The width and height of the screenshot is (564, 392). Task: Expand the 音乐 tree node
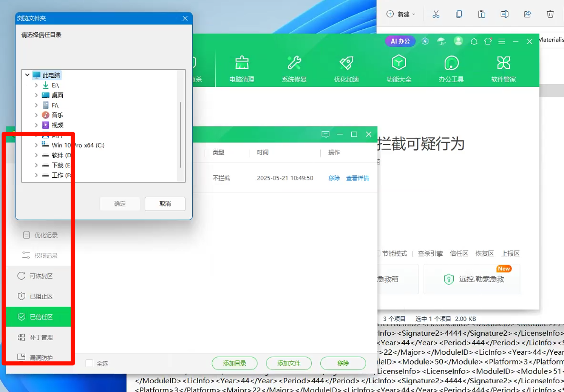click(x=36, y=115)
